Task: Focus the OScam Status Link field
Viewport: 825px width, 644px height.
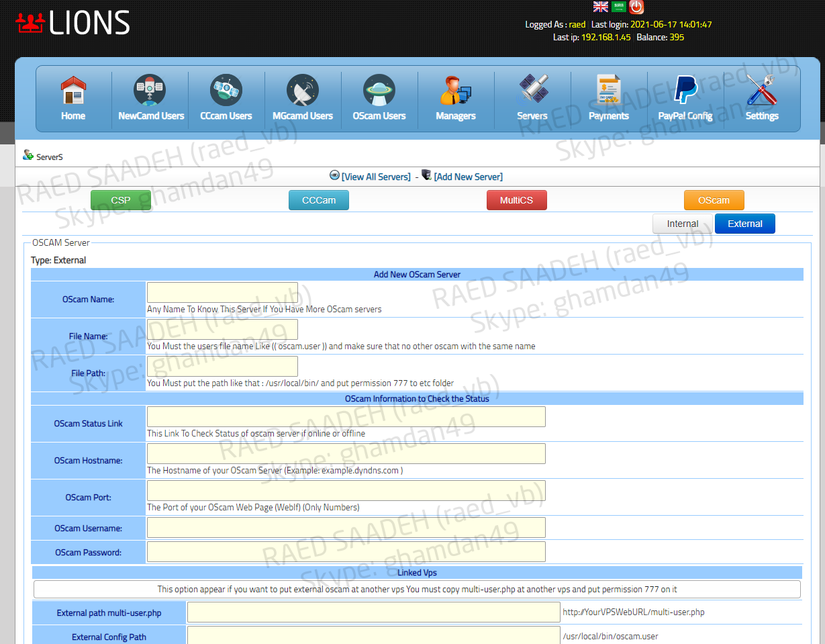Action: click(346, 416)
